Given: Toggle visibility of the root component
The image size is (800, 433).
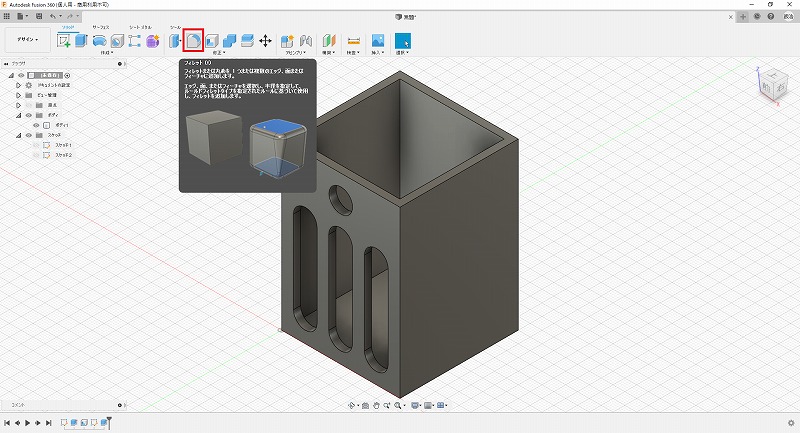Looking at the screenshot, I should pos(20,75).
